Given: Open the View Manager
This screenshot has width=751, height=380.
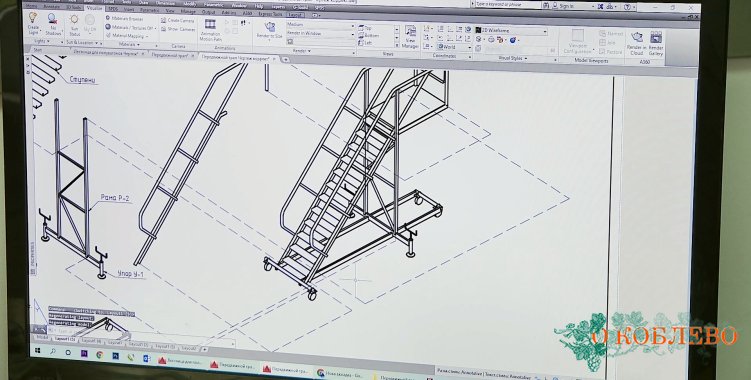Looking at the screenshot, I should point(410,37).
